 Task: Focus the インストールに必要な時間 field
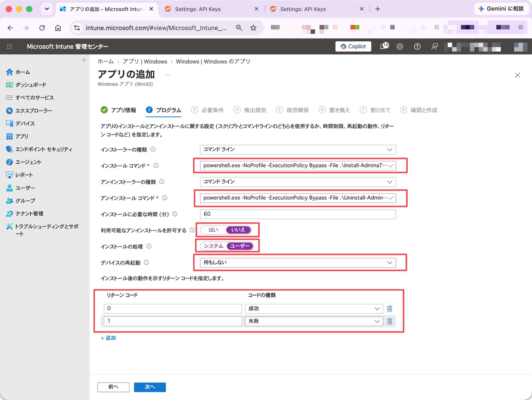(x=298, y=214)
